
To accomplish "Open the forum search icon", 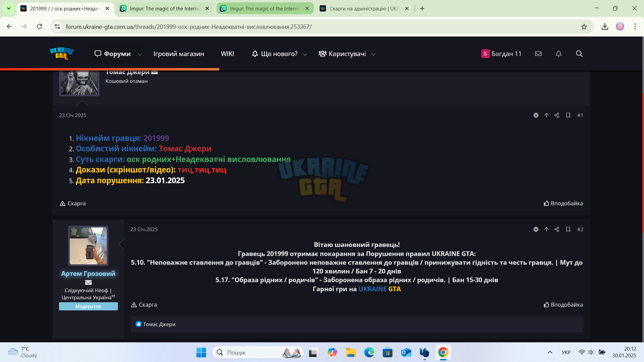I will click(x=579, y=54).
